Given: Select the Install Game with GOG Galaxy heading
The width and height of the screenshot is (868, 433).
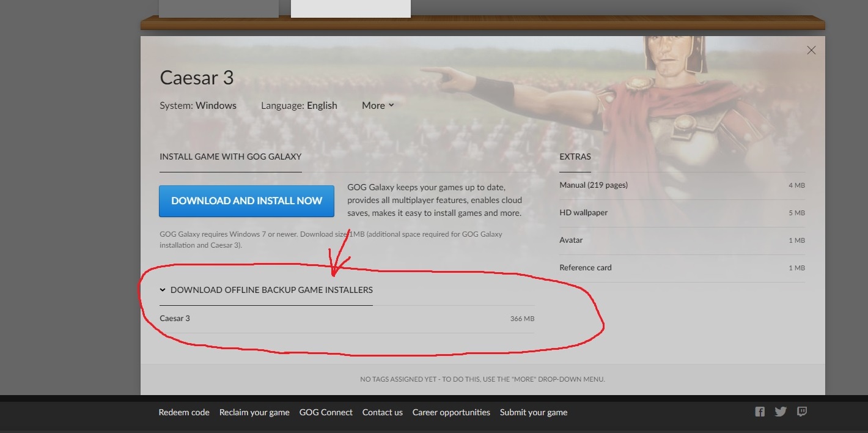Looking at the screenshot, I should point(230,157).
